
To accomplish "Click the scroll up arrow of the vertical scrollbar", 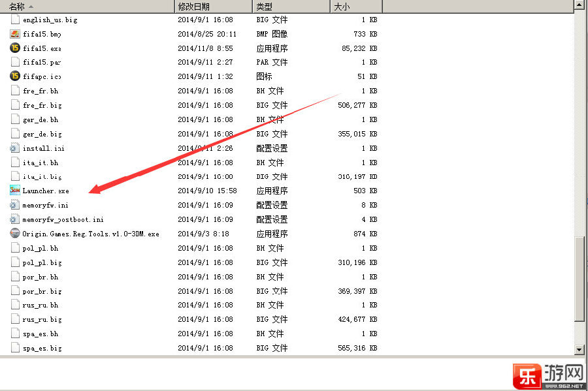I will (580, 5).
